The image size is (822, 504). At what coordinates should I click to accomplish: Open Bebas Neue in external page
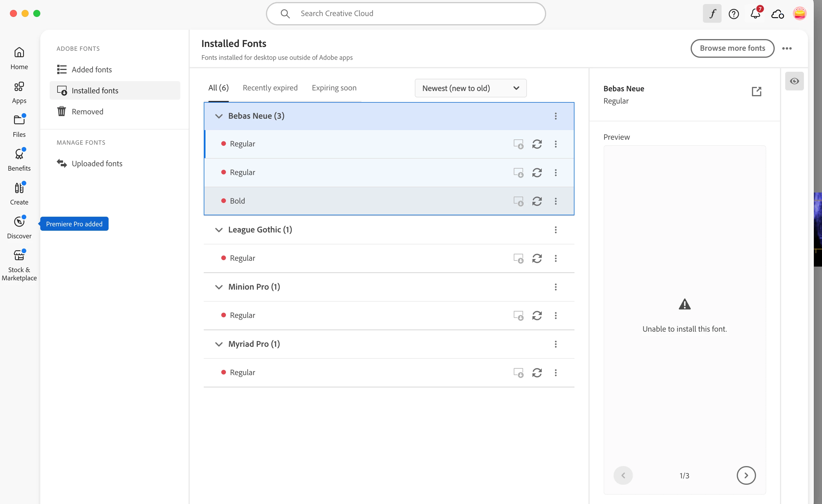(x=756, y=91)
